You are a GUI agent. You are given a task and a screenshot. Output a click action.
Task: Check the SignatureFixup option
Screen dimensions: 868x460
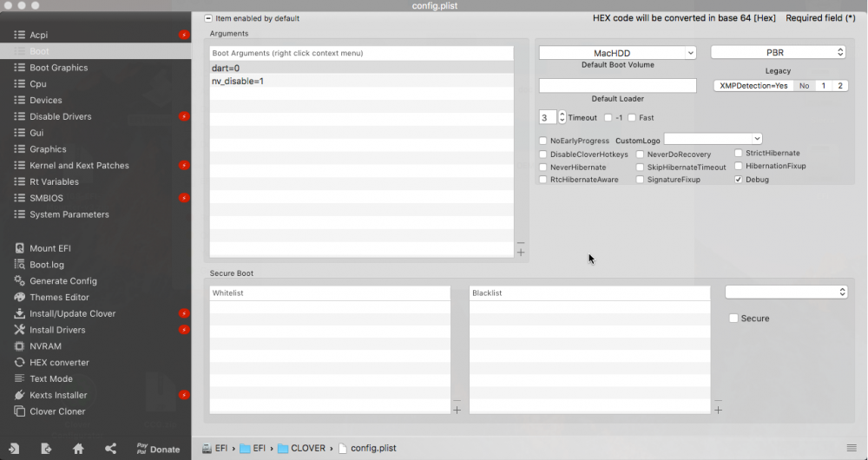pos(640,180)
